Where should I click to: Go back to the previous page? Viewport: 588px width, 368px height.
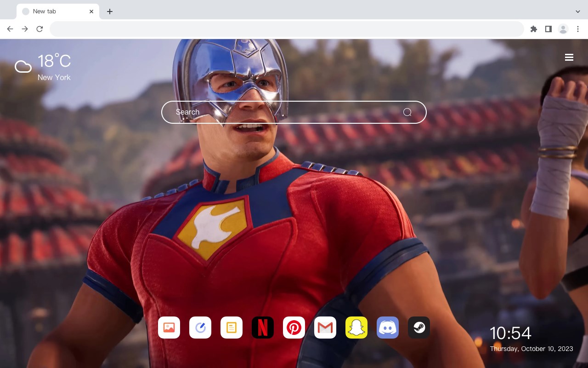click(10, 29)
